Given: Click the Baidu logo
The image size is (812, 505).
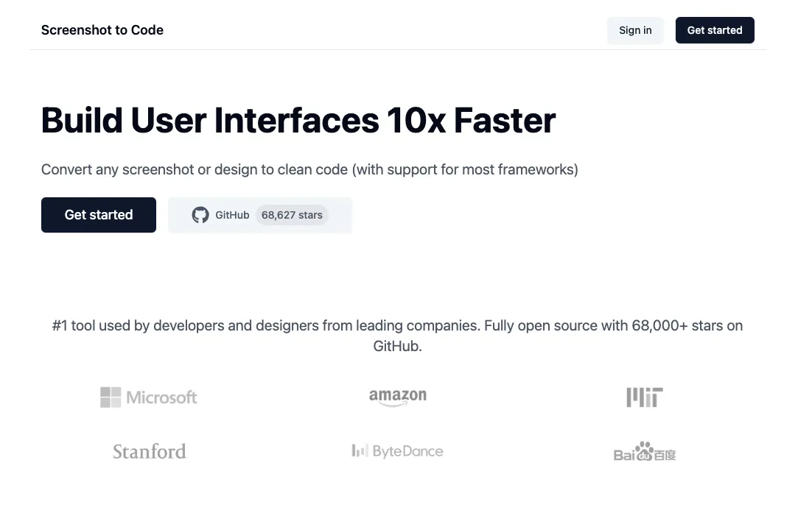Looking at the screenshot, I should [644, 451].
